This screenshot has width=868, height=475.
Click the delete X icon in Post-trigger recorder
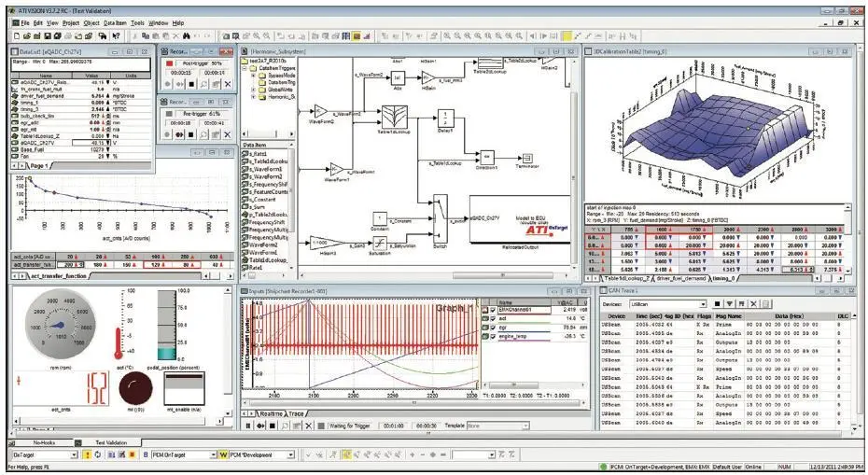227,83
